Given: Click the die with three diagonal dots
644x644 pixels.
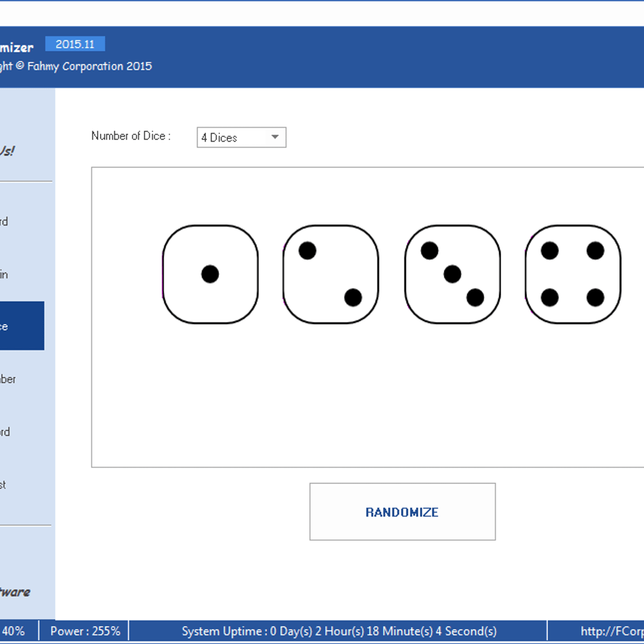Looking at the screenshot, I should [452, 274].
